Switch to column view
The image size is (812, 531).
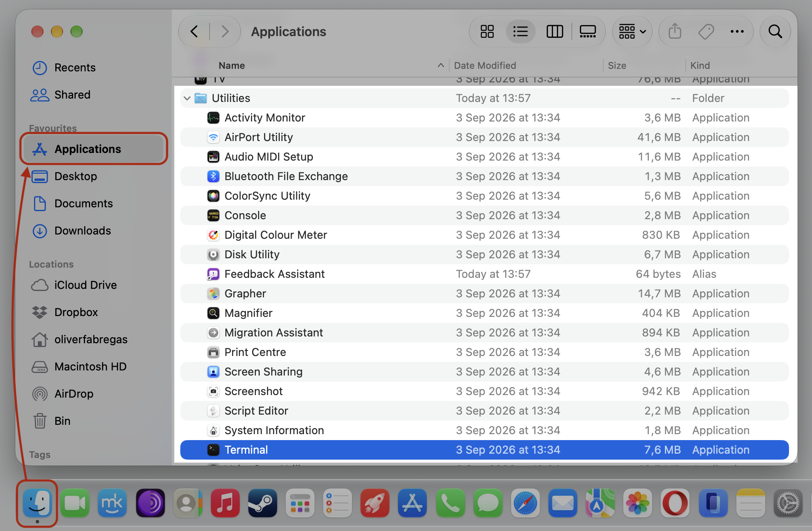pyautogui.click(x=554, y=31)
